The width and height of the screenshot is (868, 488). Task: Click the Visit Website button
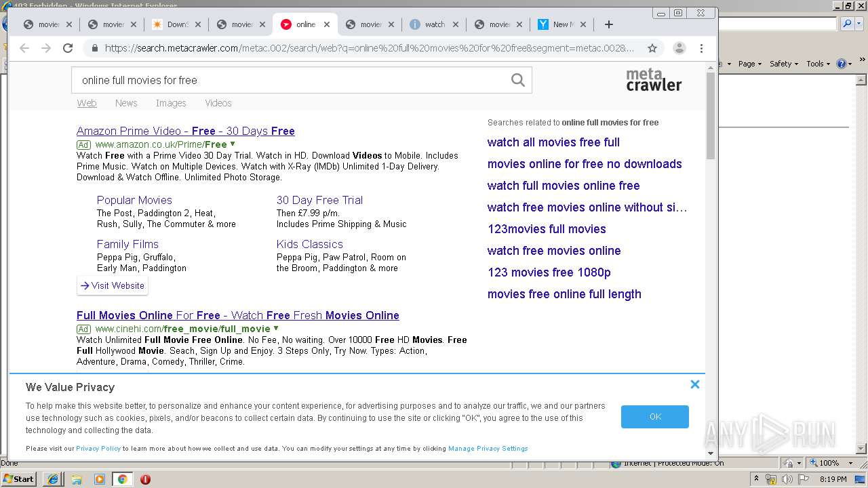pos(113,285)
